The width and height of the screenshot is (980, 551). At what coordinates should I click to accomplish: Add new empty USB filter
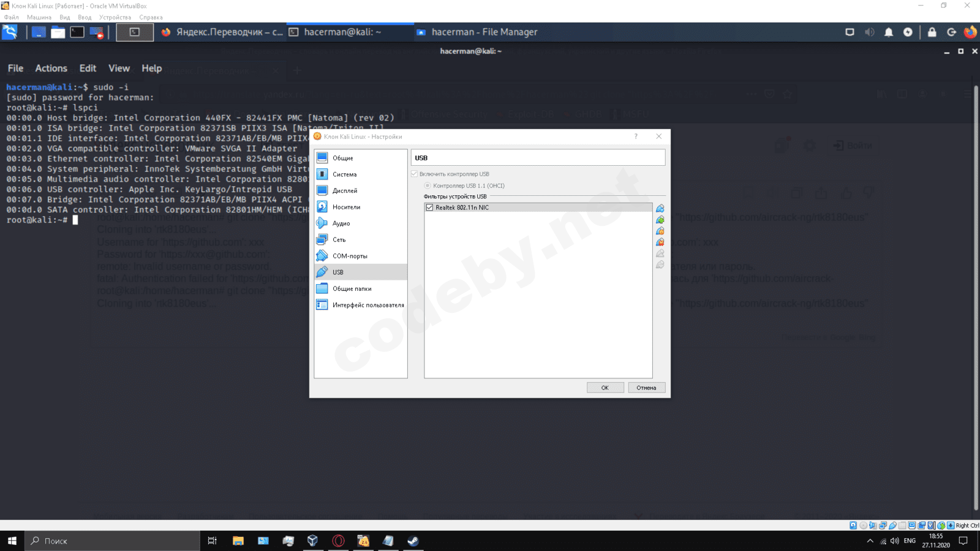660,209
